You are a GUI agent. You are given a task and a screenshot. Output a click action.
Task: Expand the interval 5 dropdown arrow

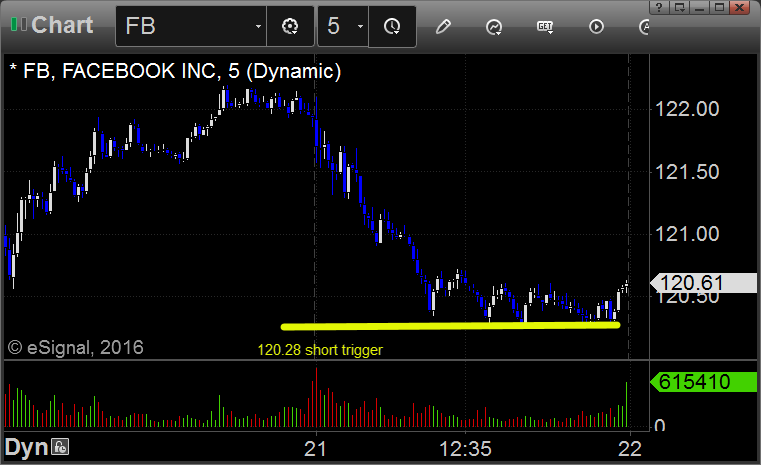tap(360, 27)
